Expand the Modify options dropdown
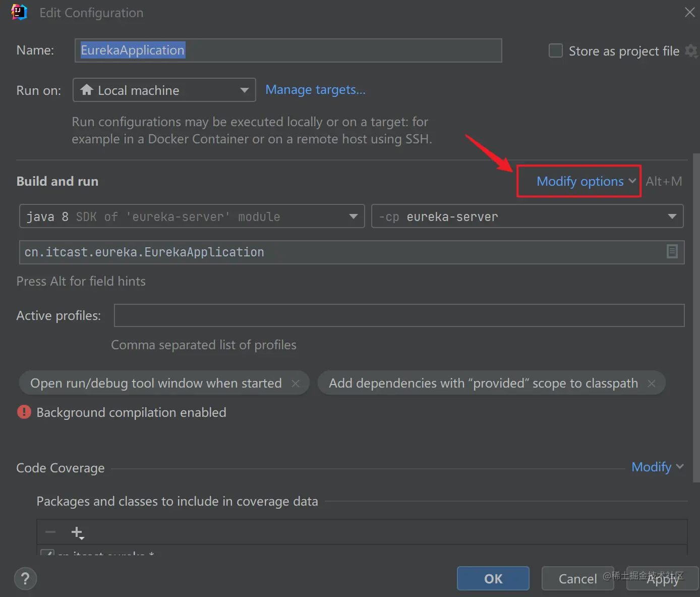This screenshot has width=700, height=597. click(x=586, y=181)
